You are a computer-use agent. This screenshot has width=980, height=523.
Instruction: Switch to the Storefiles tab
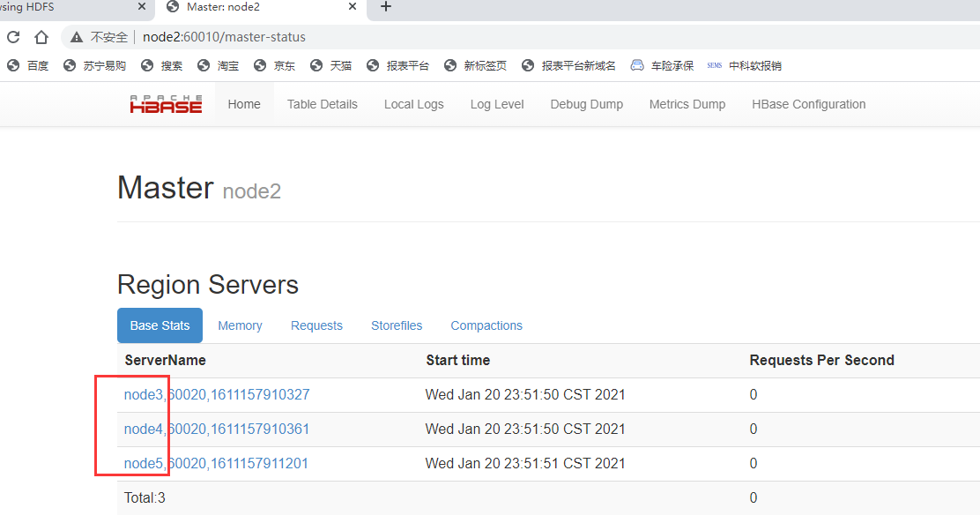[x=397, y=325]
